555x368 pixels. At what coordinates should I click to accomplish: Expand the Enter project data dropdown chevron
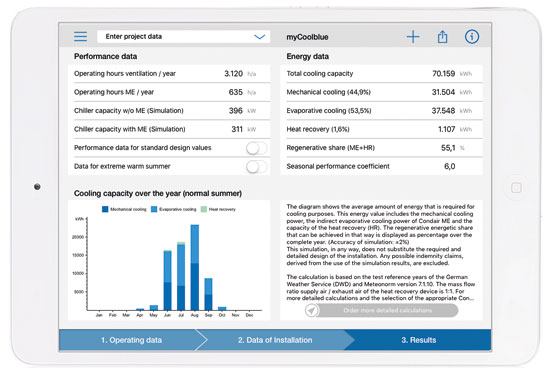click(x=259, y=37)
